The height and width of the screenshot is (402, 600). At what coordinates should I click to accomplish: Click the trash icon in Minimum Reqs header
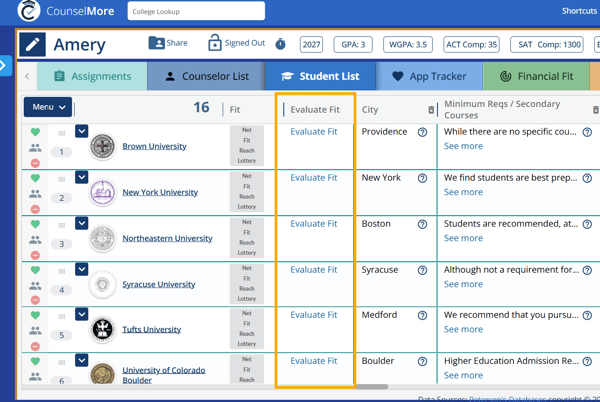tap(596, 110)
